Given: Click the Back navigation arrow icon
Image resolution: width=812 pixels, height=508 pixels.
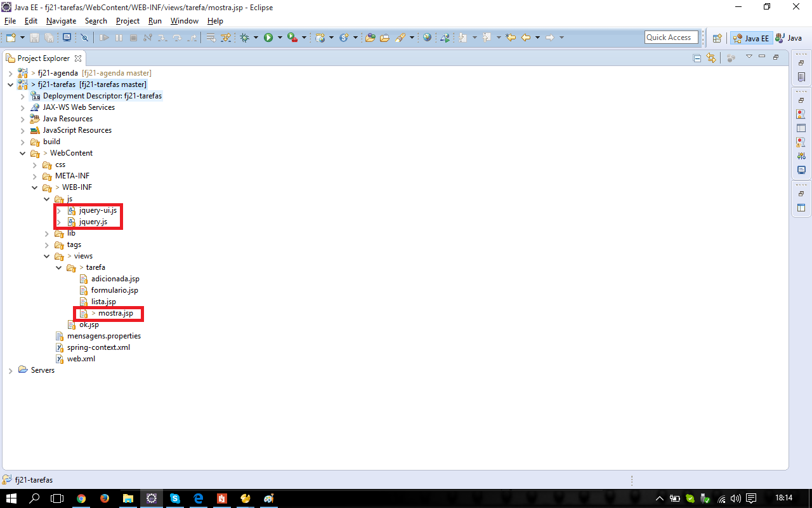Looking at the screenshot, I should 525,38.
